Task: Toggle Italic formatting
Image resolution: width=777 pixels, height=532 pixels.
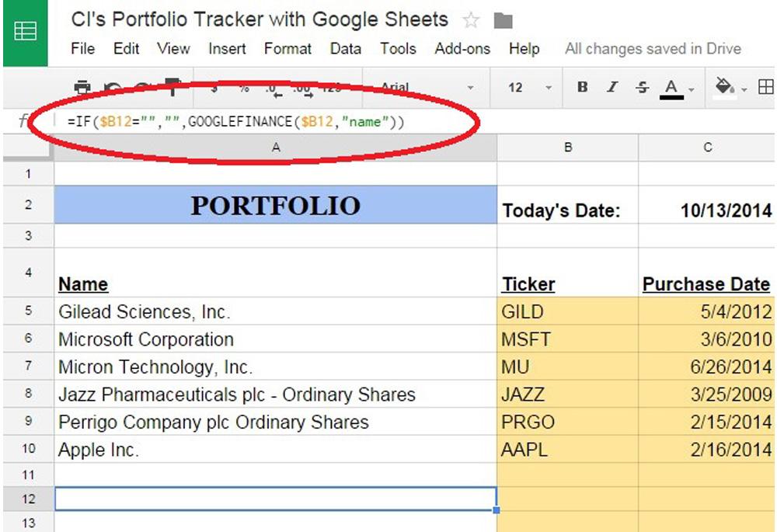Action: (612, 87)
